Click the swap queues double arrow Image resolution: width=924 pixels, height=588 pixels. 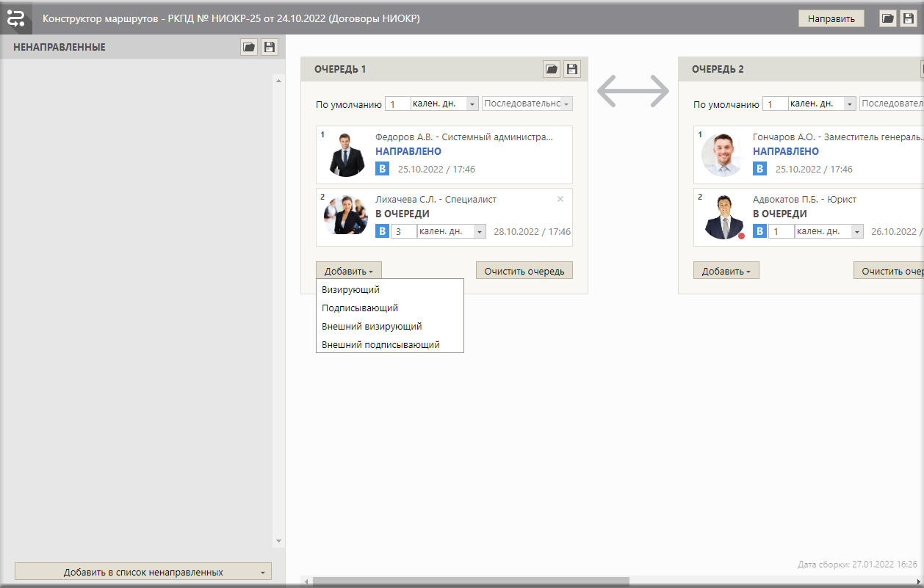632,90
